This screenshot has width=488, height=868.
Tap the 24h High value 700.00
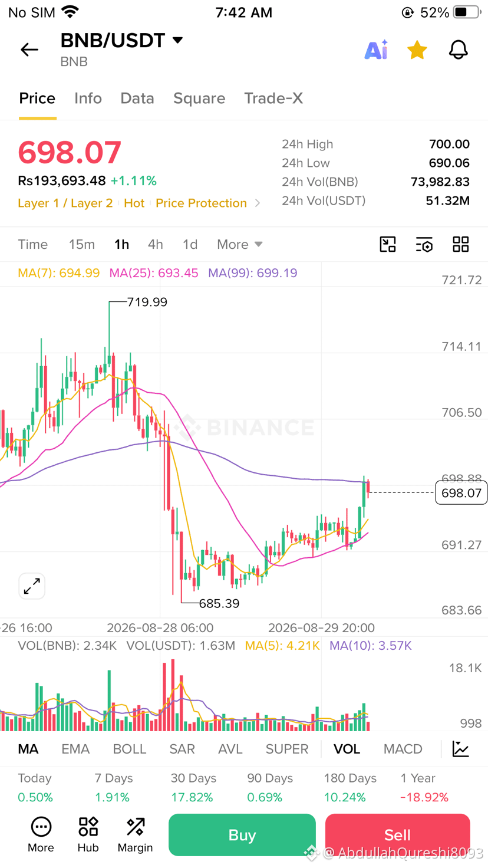(449, 144)
